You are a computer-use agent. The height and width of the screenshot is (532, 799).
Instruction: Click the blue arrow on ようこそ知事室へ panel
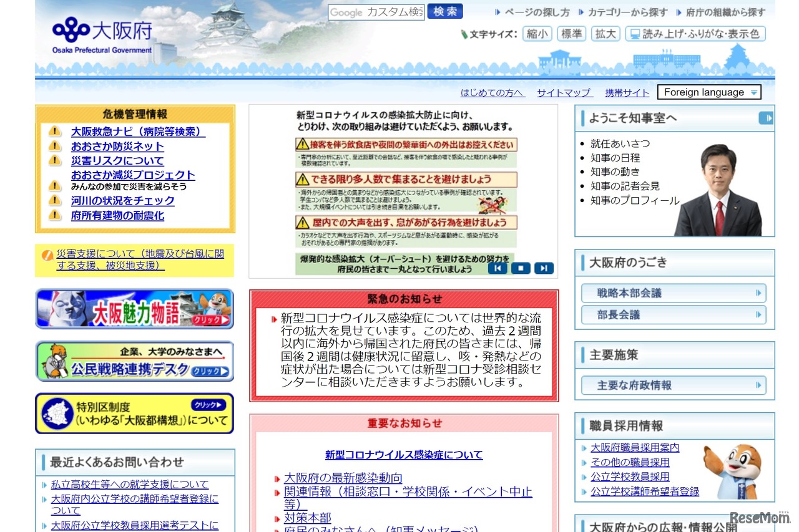click(767, 117)
